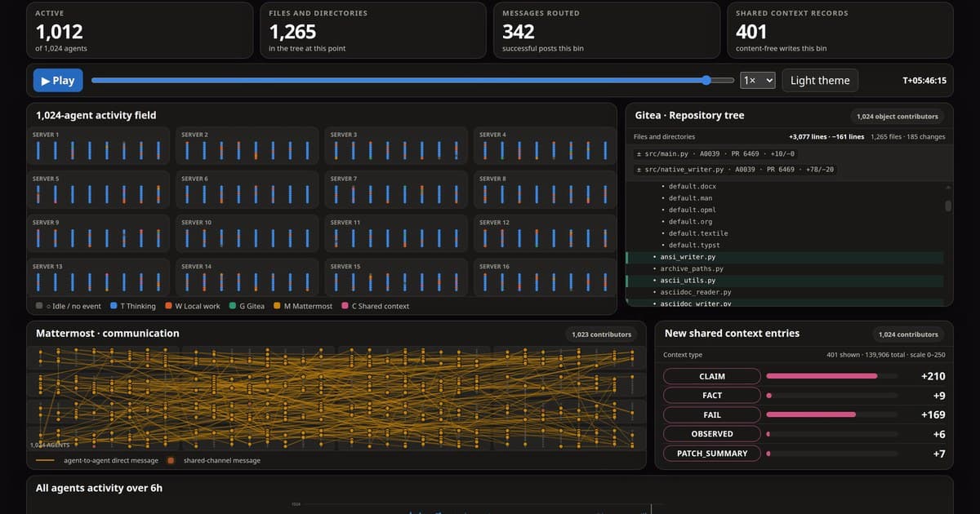Select the SERVER 5 activity panel
Image resolution: width=980 pixels, height=514 pixels.
(97, 189)
